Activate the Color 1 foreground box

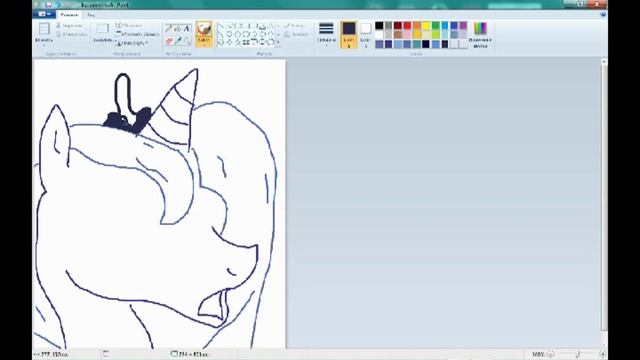click(349, 35)
